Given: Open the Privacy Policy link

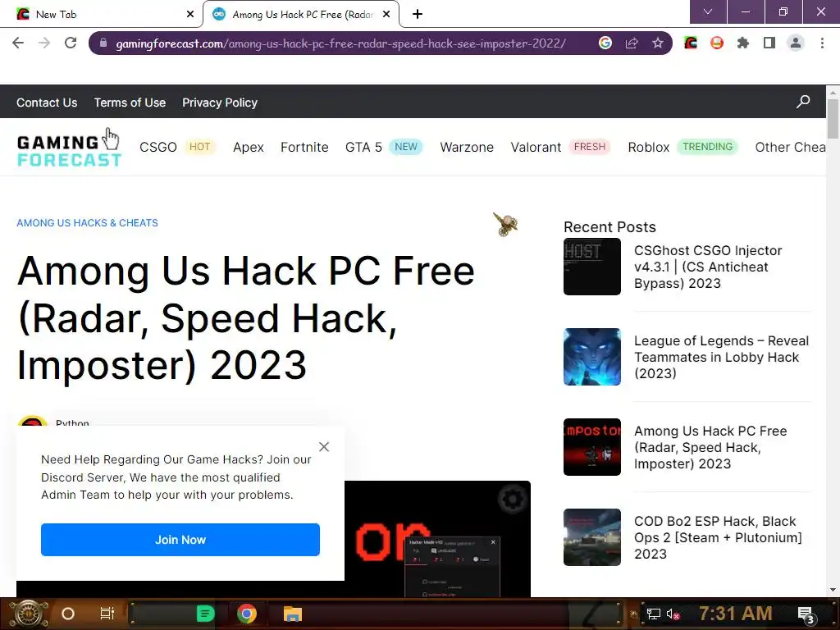Looking at the screenshot, I should coord(220,103).
